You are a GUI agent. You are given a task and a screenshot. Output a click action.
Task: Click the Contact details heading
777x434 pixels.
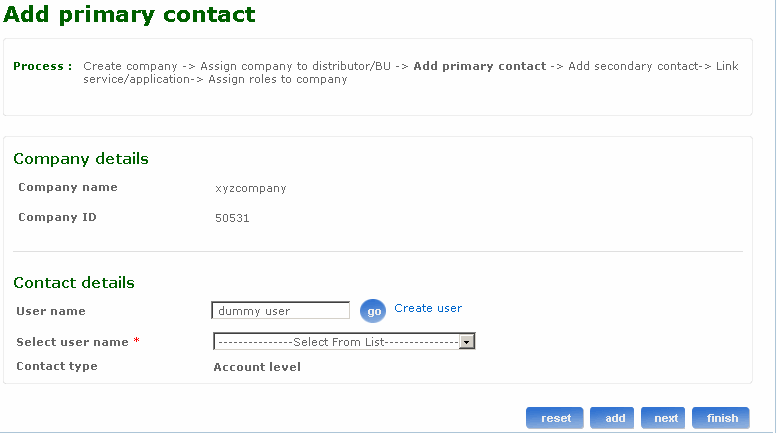[x=74, y=283]
